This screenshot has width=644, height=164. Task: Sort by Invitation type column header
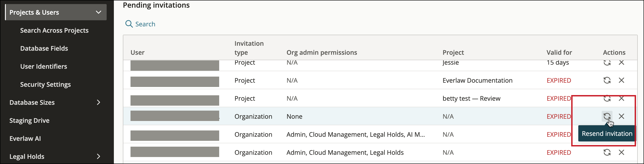pos(249,48)
